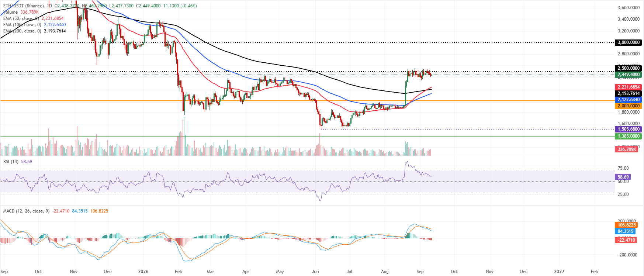Click the RSI 25.00 axis tick
Screen dimensions: 644x276
tap(623, 194)
